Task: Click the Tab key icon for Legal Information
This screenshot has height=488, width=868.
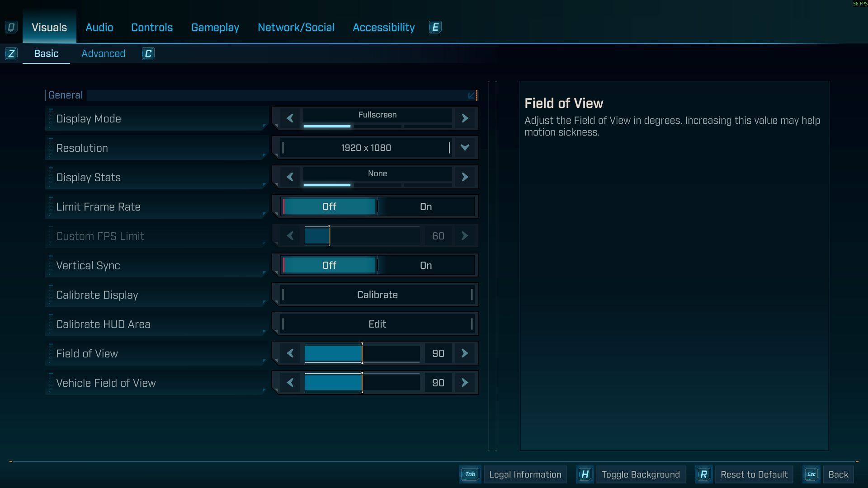Action: [470, 474]
